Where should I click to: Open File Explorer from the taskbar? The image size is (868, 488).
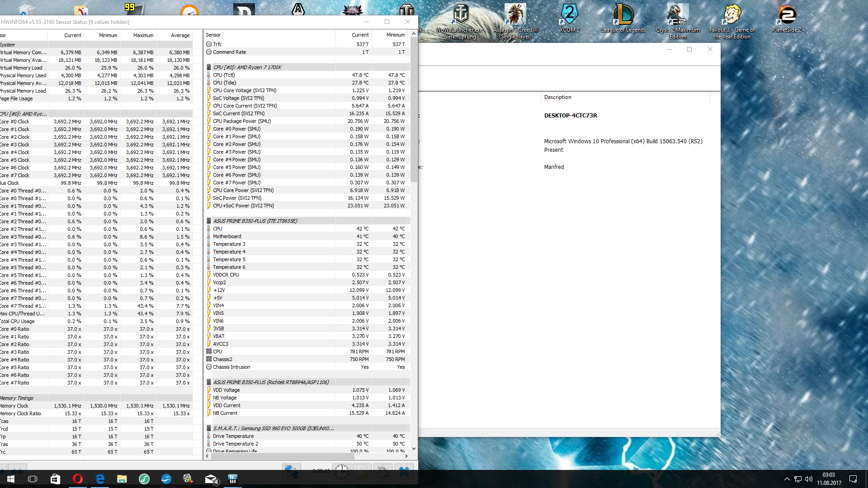coord(122,479)
